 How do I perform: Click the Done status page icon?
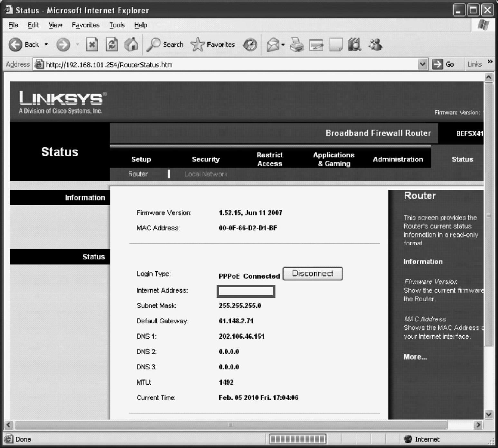click(x=9, y=439)
